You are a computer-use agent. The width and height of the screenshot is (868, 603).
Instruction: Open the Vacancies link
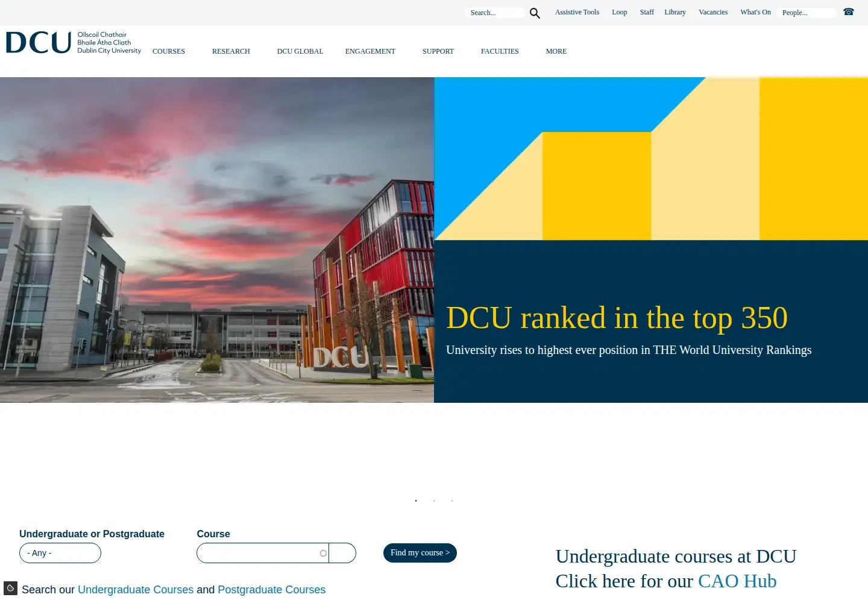point(713,12)
